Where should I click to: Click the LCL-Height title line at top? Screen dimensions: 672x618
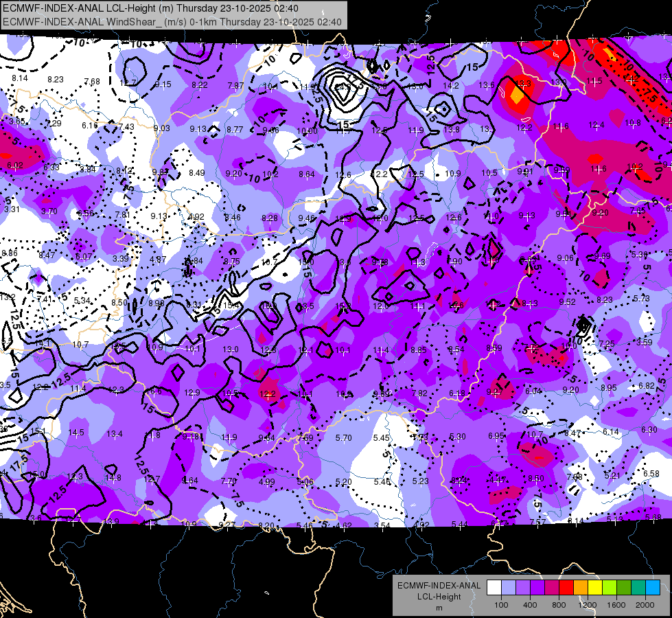pyautogui.click(x=150, y=8)
